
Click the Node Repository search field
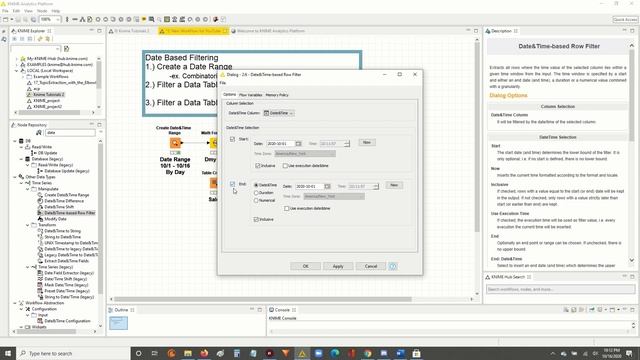pos(70,133)
